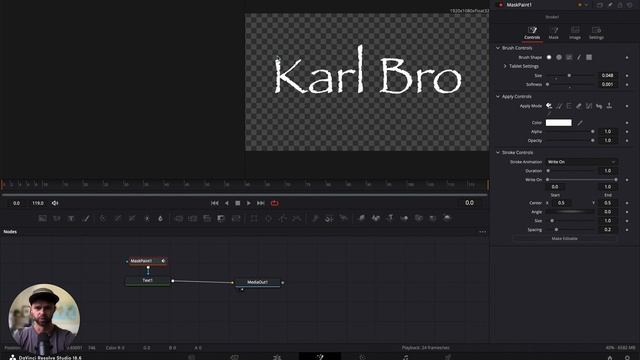Play the composition forward

click(249, 203)
